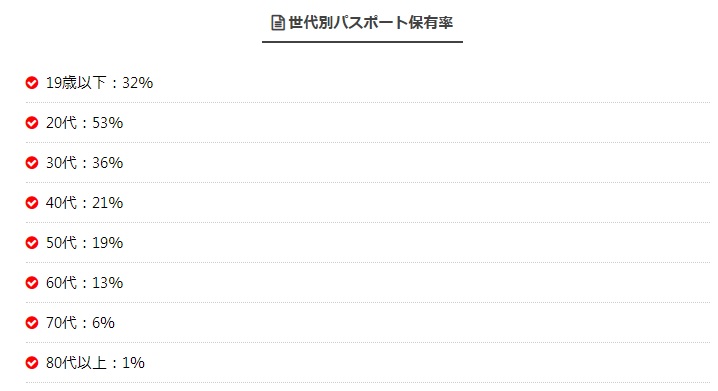Select the text 30代：36%
Viewport: 718px width, 391px height.
coord(85,163)
